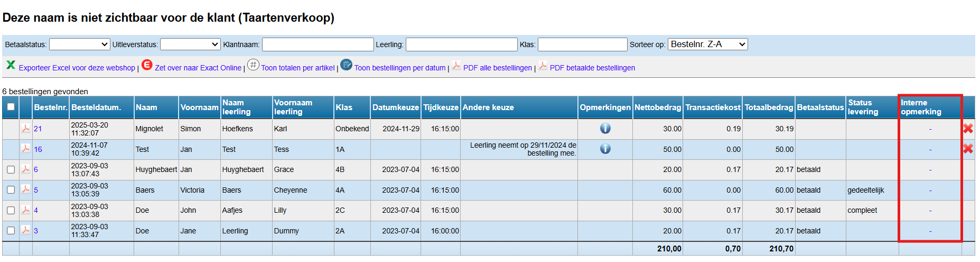Viewport: 980px width, 262px height.
Task: Click the Totaalbedrag column header
Action: [x=769, y=107]
